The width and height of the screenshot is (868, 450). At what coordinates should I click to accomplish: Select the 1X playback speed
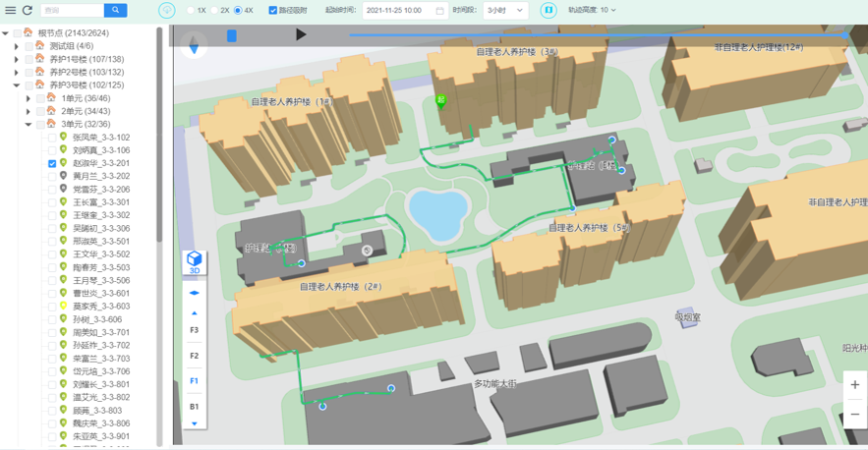191,11
